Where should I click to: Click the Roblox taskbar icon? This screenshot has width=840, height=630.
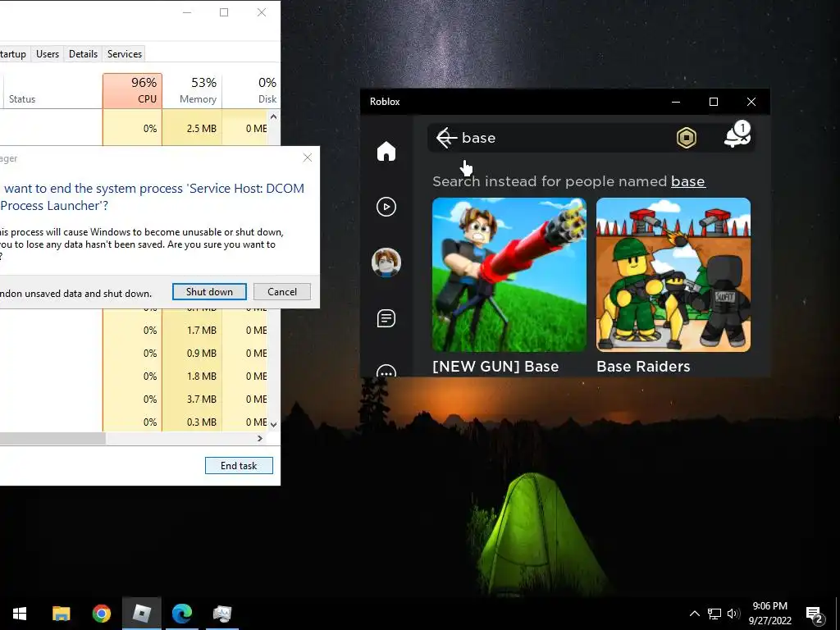point(141,614)
